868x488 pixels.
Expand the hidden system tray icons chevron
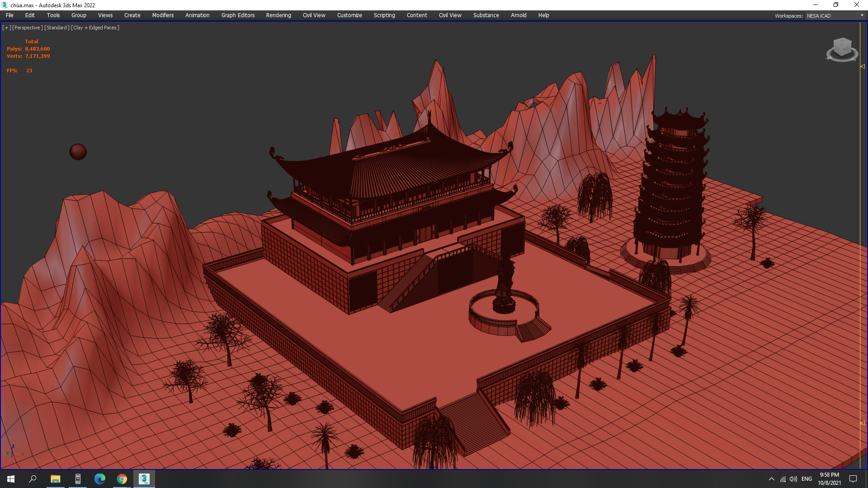click(771, 479)
